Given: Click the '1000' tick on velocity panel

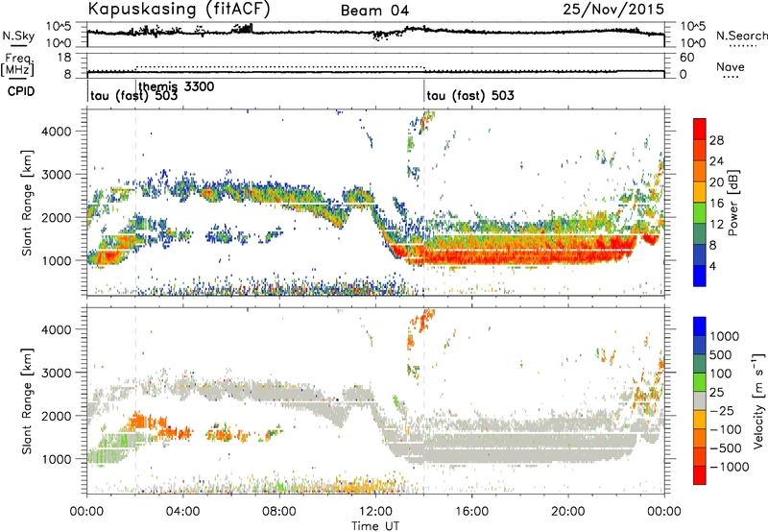Looking at the screenshot, I should point(56,459).
